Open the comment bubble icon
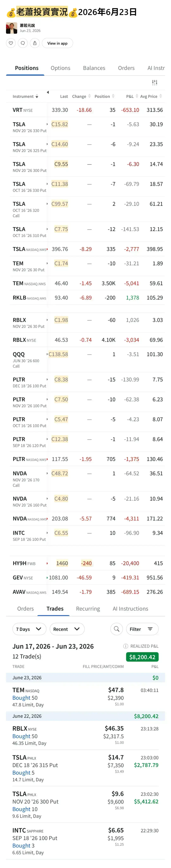This screenshot has height=868, width=171. coord(23,43)
